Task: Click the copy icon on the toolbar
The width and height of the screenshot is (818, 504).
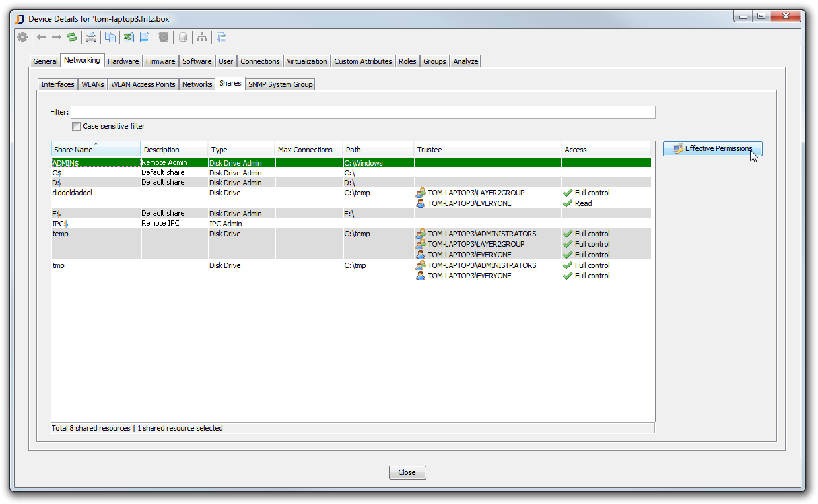Action: [x=110, y=37]
